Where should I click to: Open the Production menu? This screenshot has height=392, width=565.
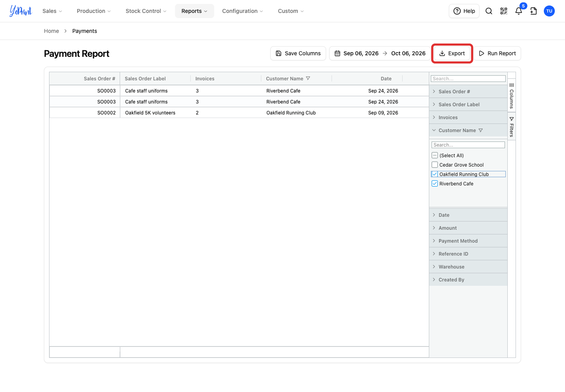[94, 11]
